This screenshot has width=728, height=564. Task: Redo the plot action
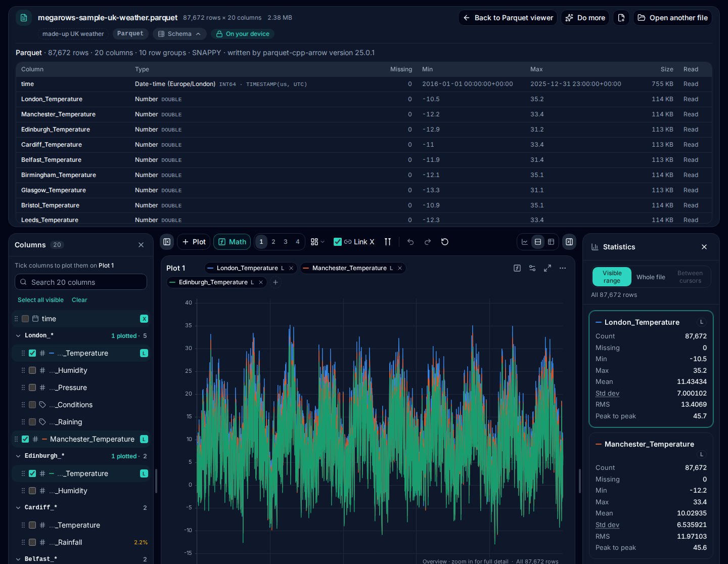(x=428, y=242)
